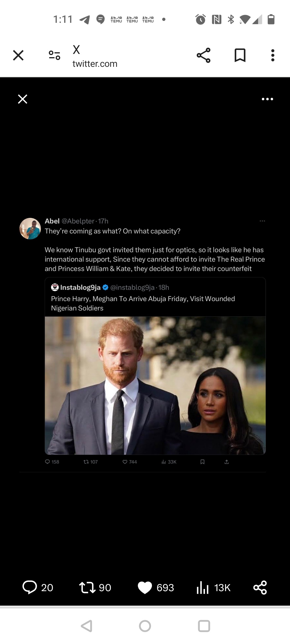The width and height of the screenshot is (290, 644).
Task: Open the @Abelpter handle link
Action: [x=78, y=221]
